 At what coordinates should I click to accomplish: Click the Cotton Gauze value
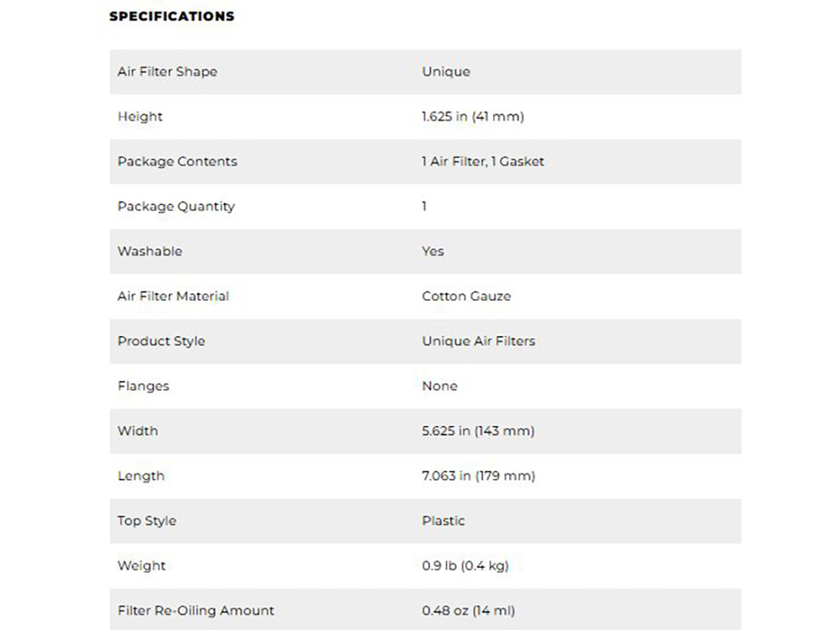pyautogui.click(x=466, y=297)
